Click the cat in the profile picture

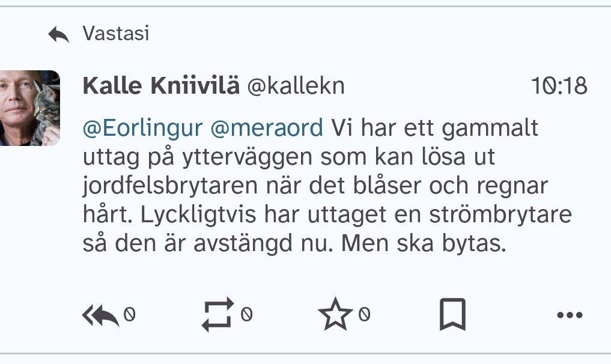pyautogui.click(x=47, y=111)
